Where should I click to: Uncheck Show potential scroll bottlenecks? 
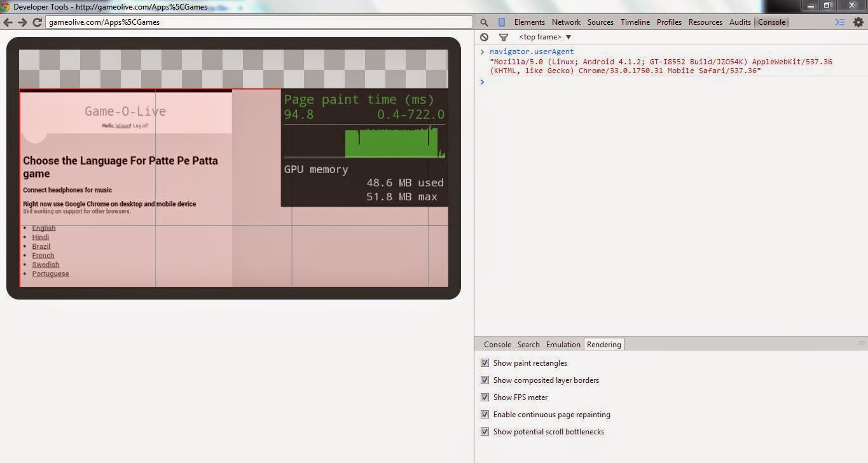coord(485,431)
